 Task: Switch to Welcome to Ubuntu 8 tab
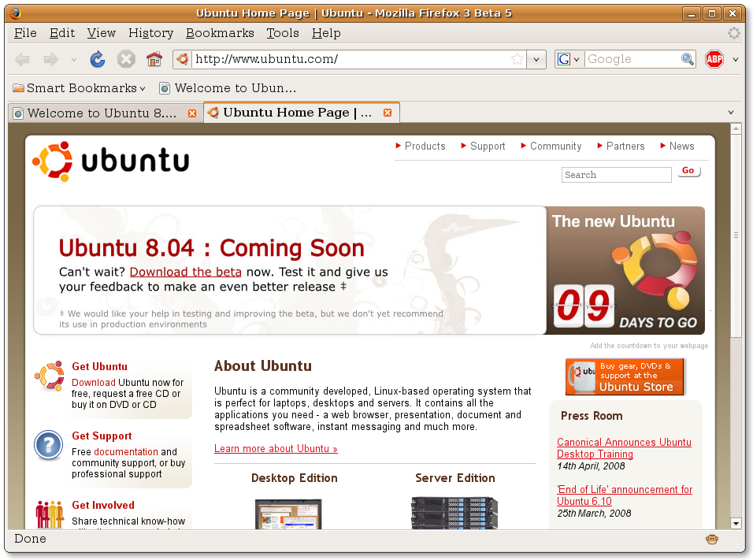pos(101,113)
